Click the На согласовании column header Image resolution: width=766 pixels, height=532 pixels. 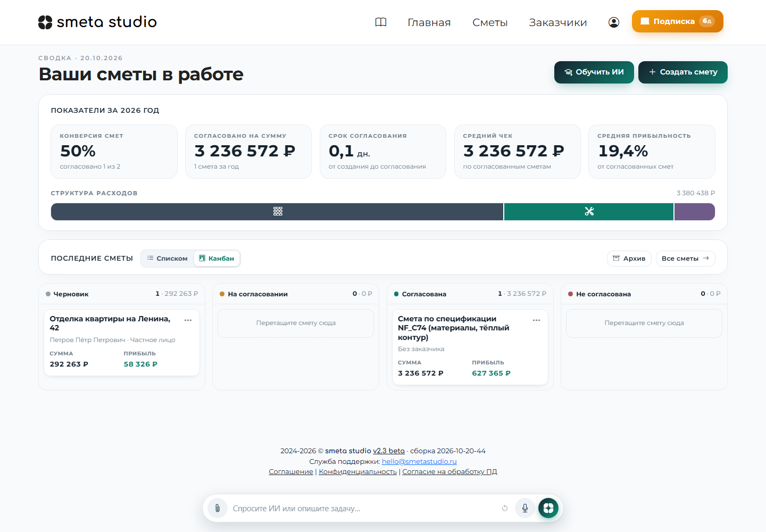[296, 294]
